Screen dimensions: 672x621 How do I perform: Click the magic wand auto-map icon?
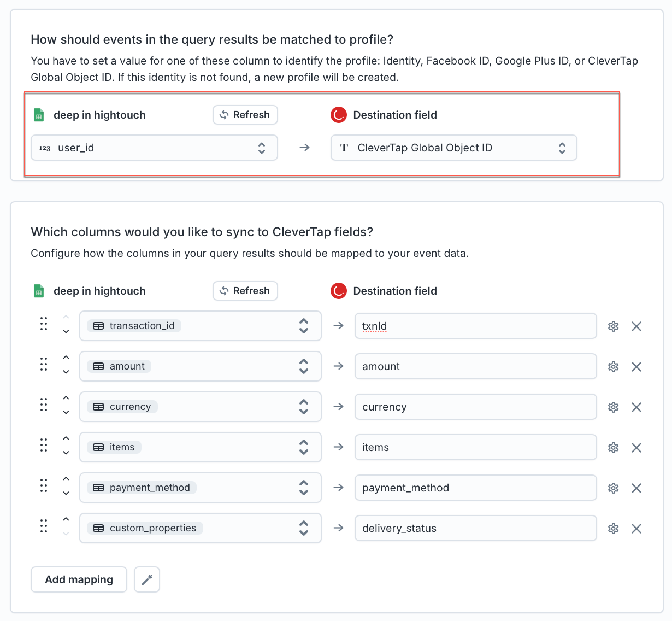[x=147, y=579]
